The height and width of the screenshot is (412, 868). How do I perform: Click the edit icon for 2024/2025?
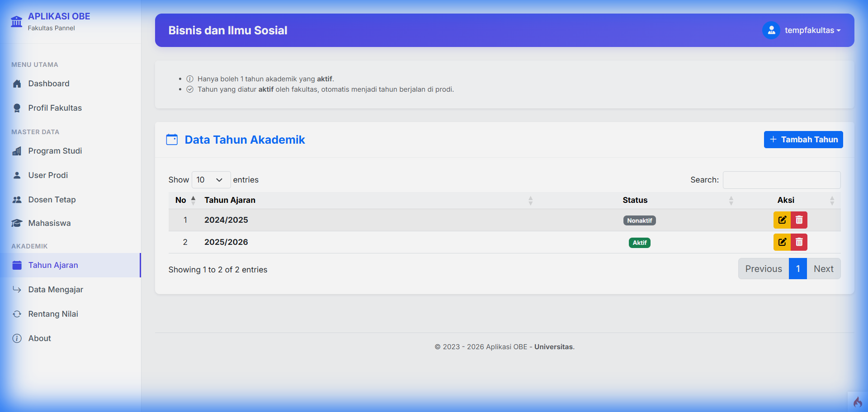click(782, 220)
